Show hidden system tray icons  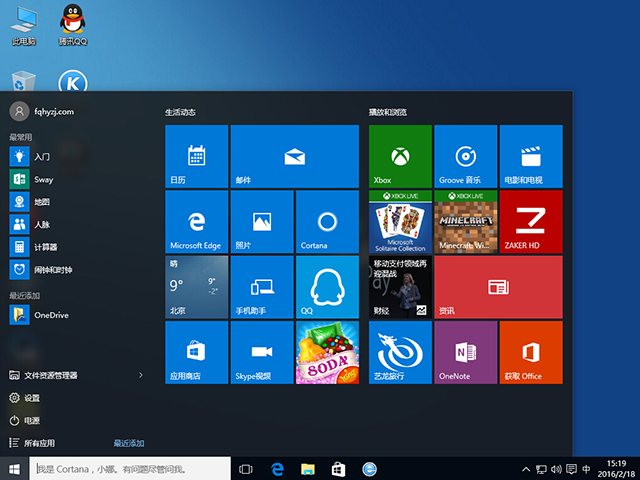pos(527,469)
